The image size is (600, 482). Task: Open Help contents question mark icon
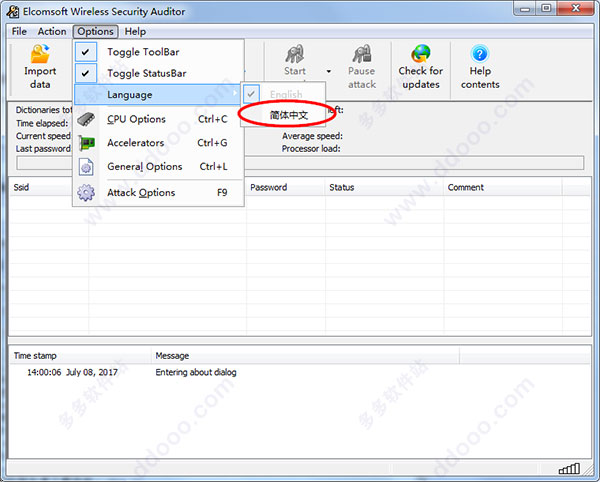480,54
